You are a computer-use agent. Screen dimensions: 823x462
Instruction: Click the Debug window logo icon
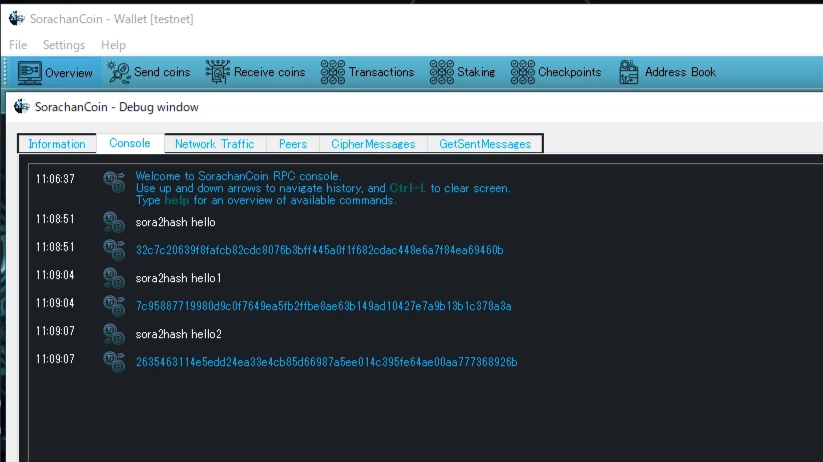tap(22, 107)
